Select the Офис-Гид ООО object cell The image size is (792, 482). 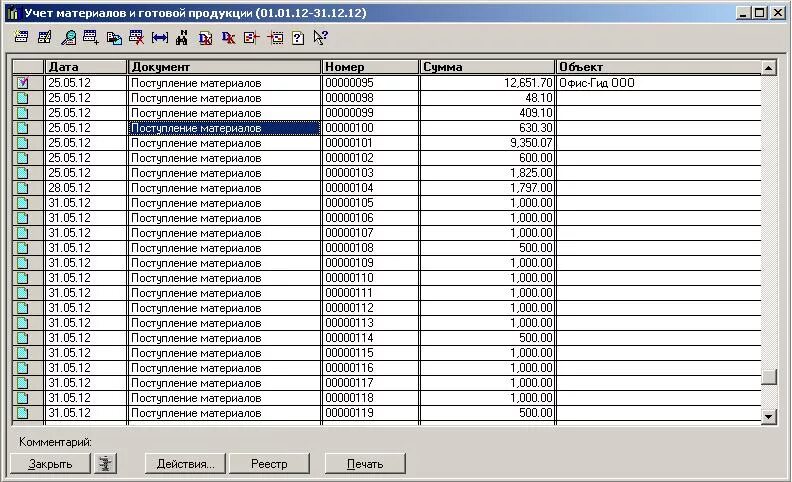pyautogui.click(x=659, y=82)
